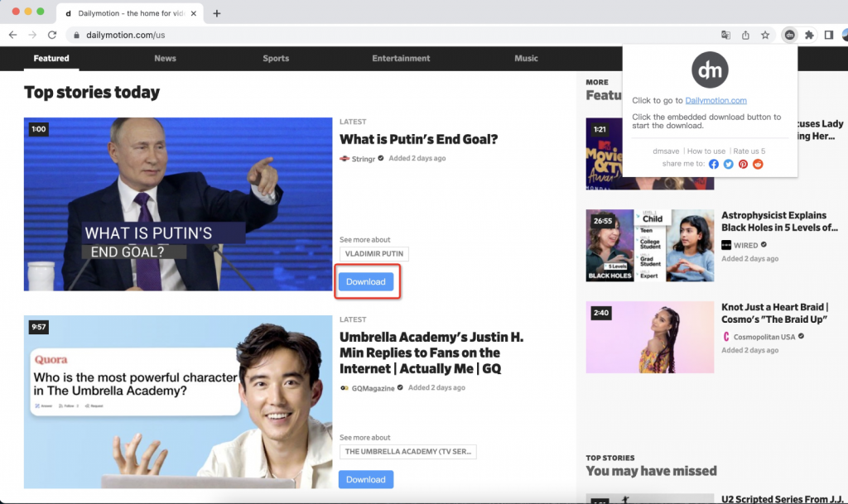
Task: Click the dmsave link in popup
Action: pyautogui.click(x=666, y=151)
